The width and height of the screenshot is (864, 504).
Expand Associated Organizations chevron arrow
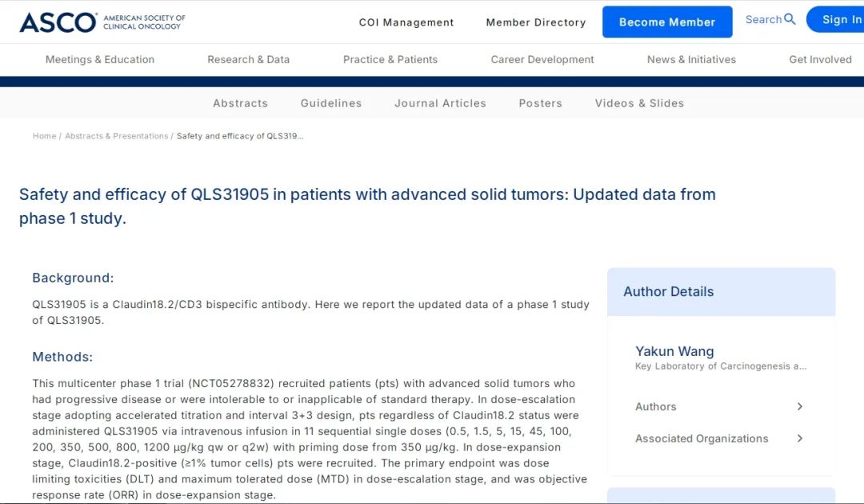(799, 438)
